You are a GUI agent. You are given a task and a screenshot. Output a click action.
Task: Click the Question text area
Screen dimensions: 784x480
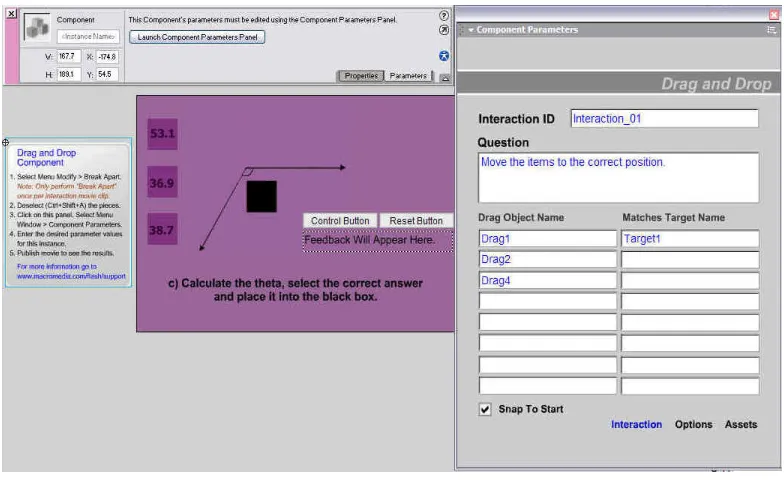(x=618, y=178)
